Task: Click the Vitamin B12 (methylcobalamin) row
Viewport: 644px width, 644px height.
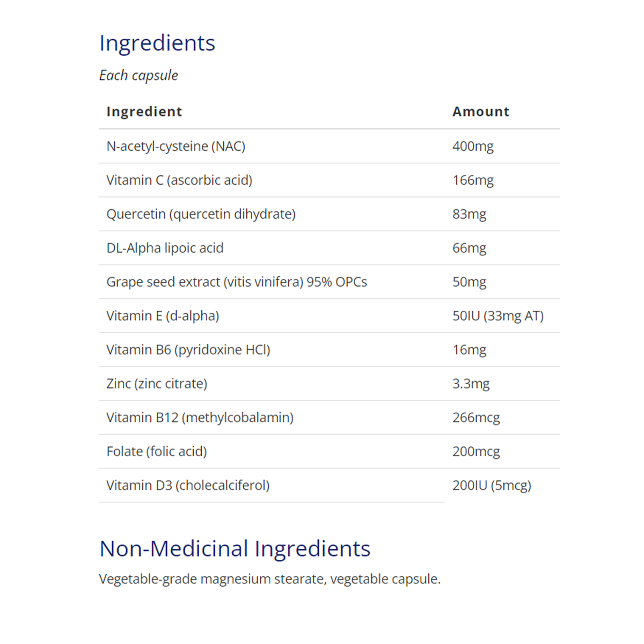Action: 200,418
